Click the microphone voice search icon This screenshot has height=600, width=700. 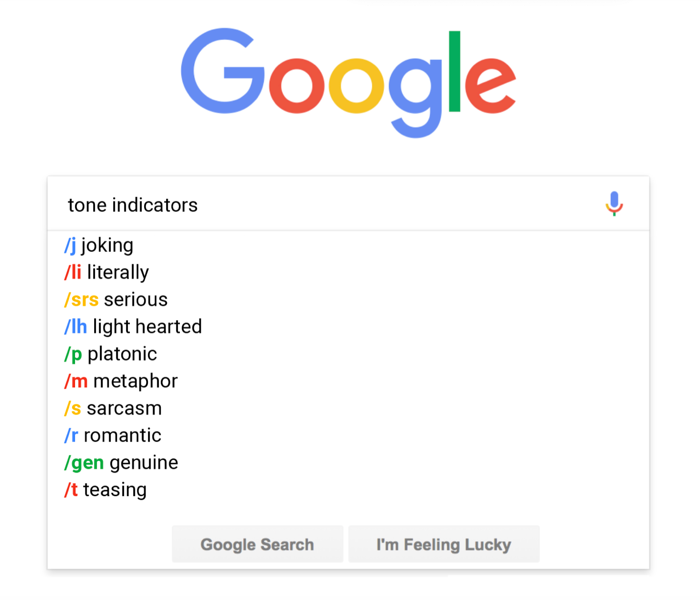[x=614, y=204]
